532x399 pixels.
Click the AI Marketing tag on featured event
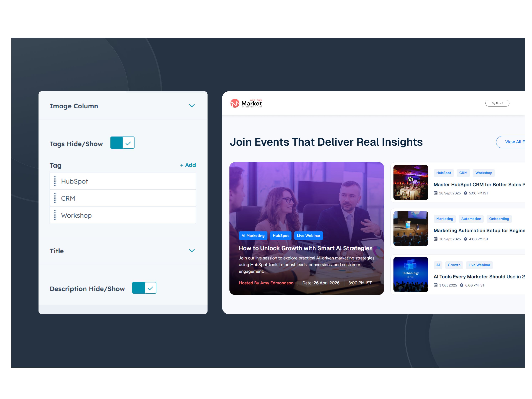tap(253, 236)
